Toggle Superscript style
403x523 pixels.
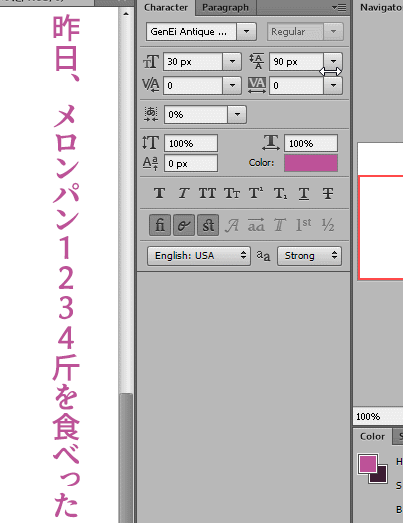tap(256, 193)
